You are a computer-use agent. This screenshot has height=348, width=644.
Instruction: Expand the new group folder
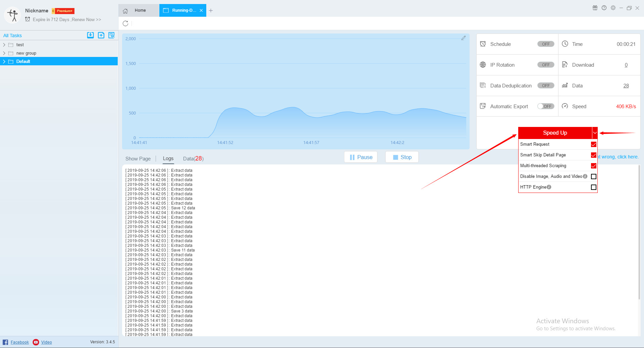point(4,53)
